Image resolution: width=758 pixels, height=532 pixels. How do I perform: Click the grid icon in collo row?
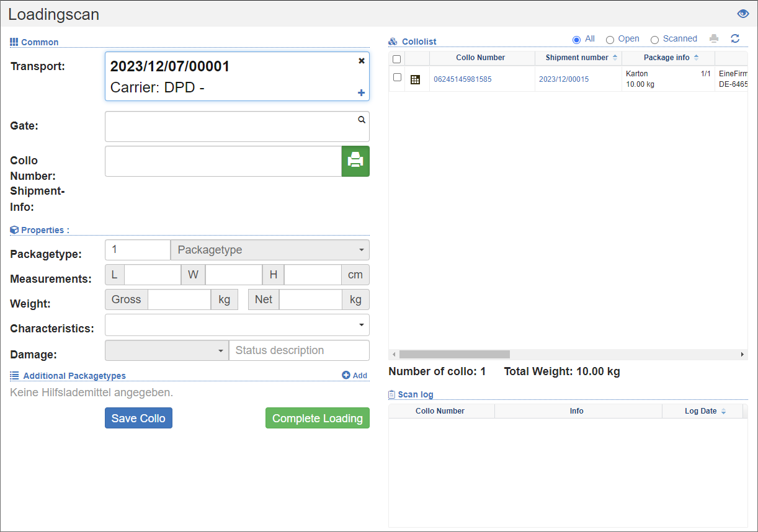[416, 79]
